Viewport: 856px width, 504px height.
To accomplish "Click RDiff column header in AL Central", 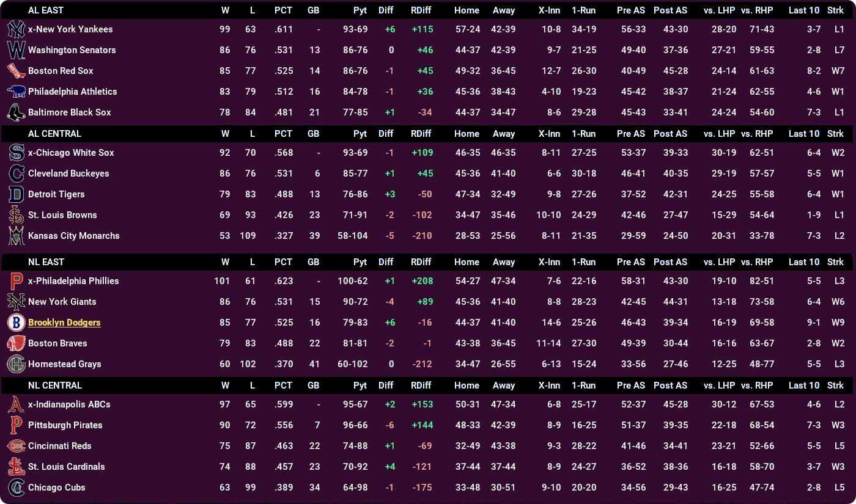I will click(x=421, y=134).
